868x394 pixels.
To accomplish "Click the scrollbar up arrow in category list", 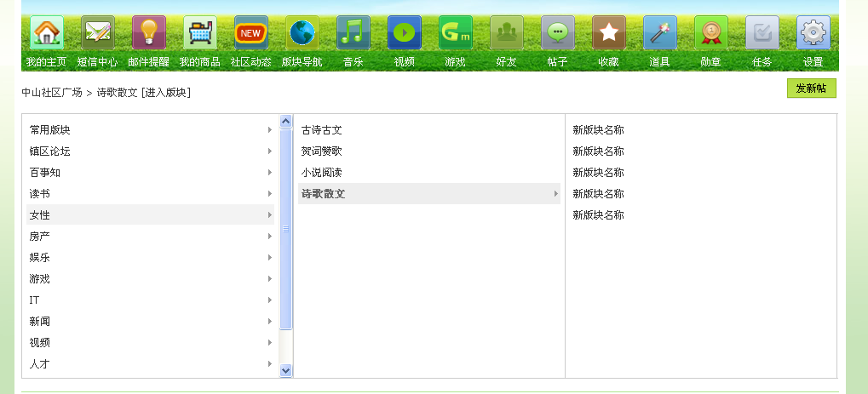I will point(285,121).
